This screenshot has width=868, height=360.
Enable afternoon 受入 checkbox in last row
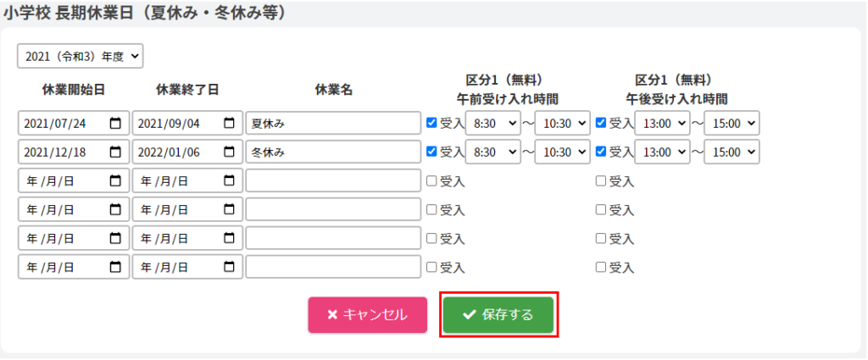pos(601,267)
